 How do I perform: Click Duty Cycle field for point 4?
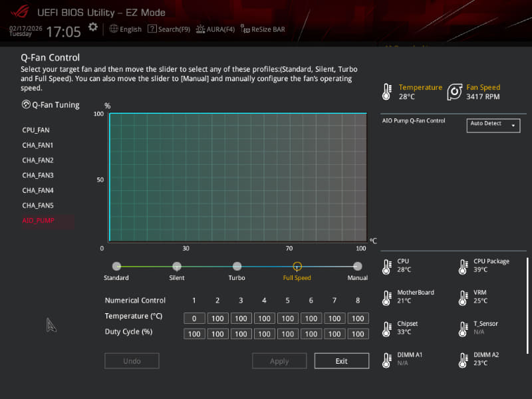coord(264,334)
